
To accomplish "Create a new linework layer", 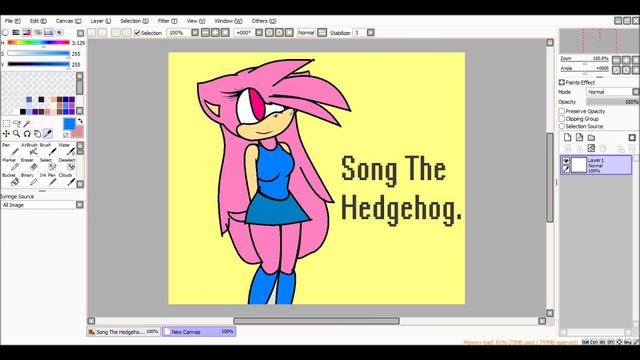I will (x=579, y=138).
